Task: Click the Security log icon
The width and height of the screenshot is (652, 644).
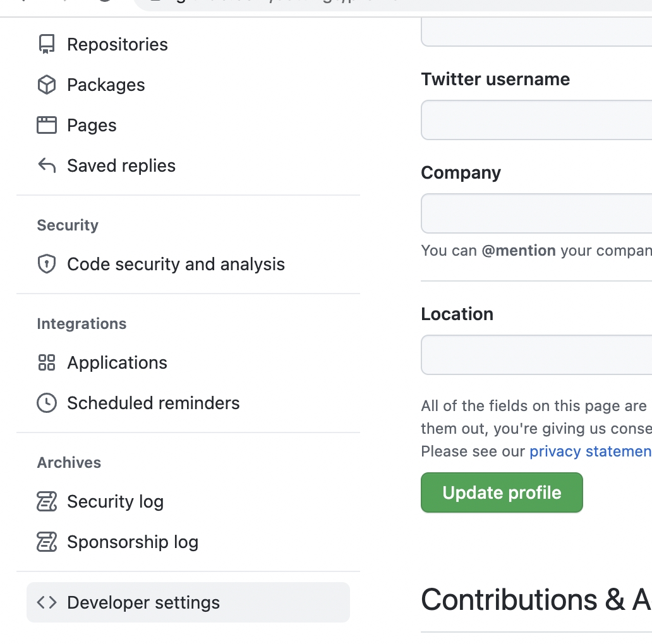Action: pos(47,501)
